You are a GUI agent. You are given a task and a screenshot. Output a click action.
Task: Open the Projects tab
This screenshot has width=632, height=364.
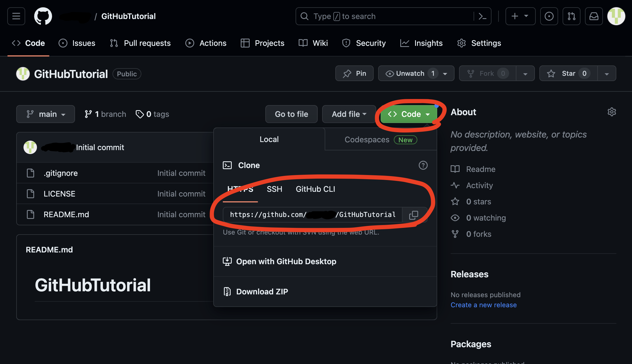263,43
